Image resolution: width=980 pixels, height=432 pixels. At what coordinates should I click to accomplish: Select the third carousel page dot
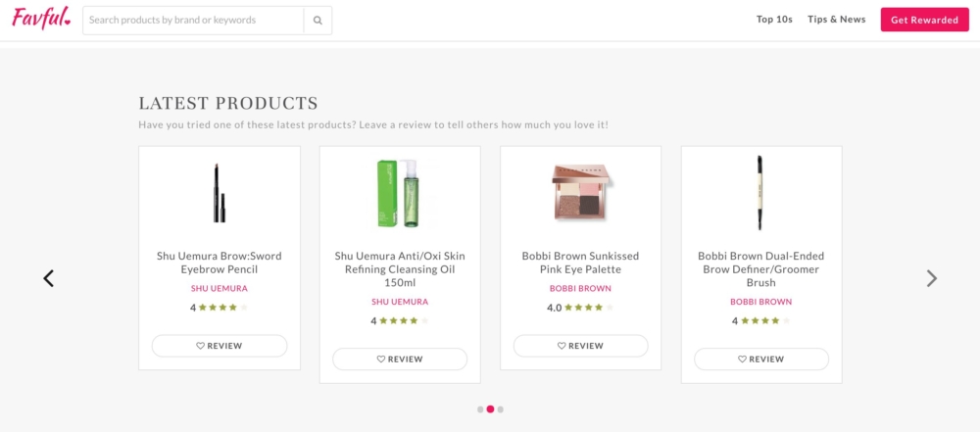click(x=500, y=409)
